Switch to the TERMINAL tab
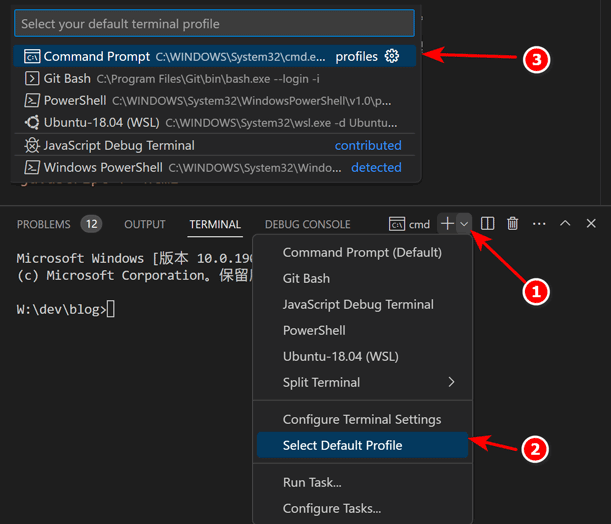The width and height of the screenshot is (611, 524). pyautogui.click(x=215, y=224)
